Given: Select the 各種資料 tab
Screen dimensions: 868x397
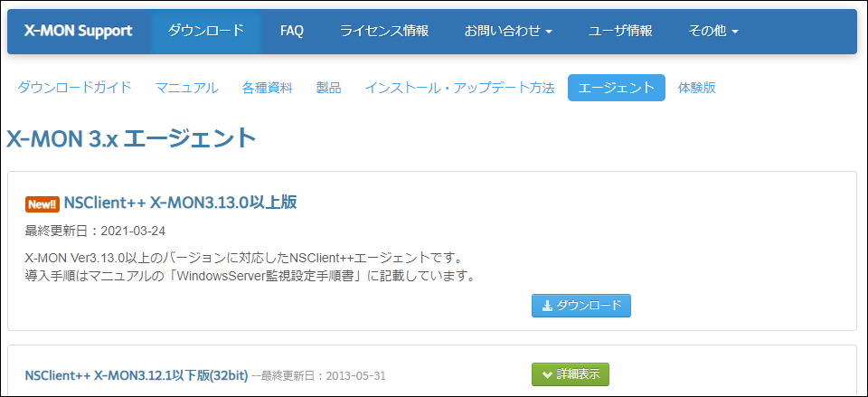Looking at the screenshot, I should tap(267, 88).
